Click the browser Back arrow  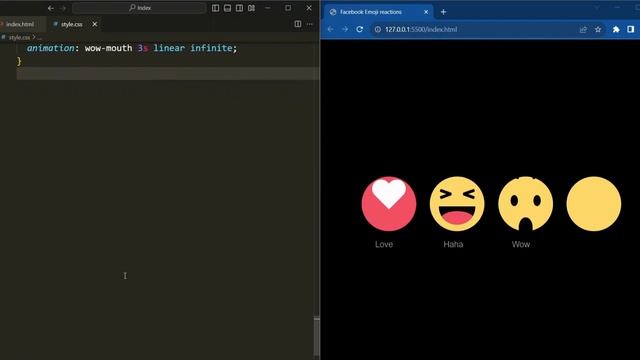point(331,29)
